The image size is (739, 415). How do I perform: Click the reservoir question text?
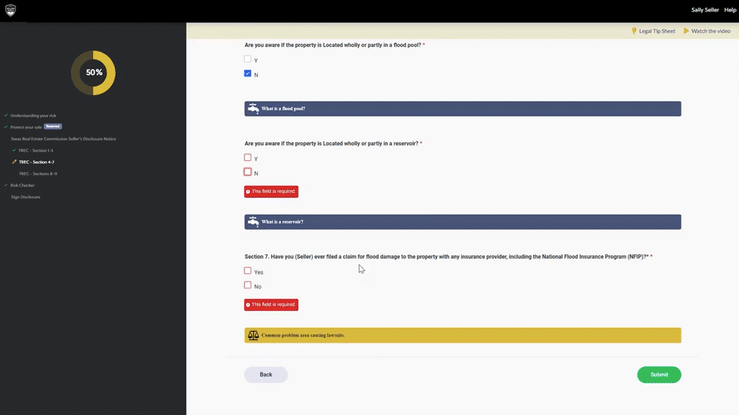[x=331, y=144]
